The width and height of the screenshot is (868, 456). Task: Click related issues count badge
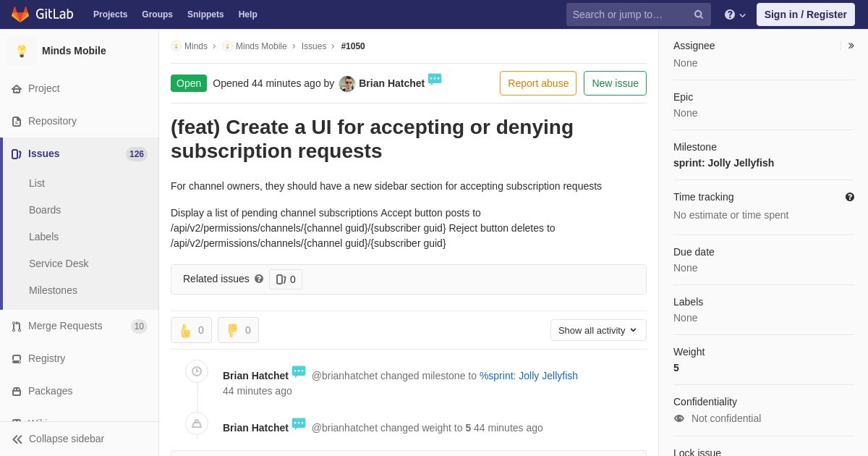point(286,279)
